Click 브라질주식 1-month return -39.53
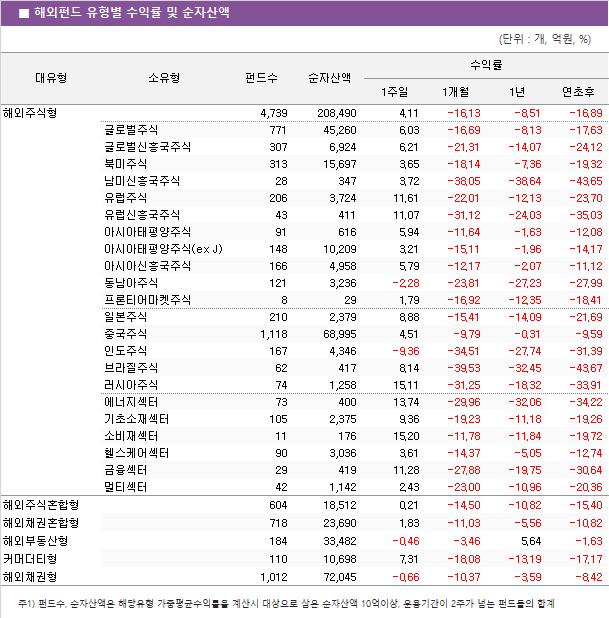 [x=464, y=369]
